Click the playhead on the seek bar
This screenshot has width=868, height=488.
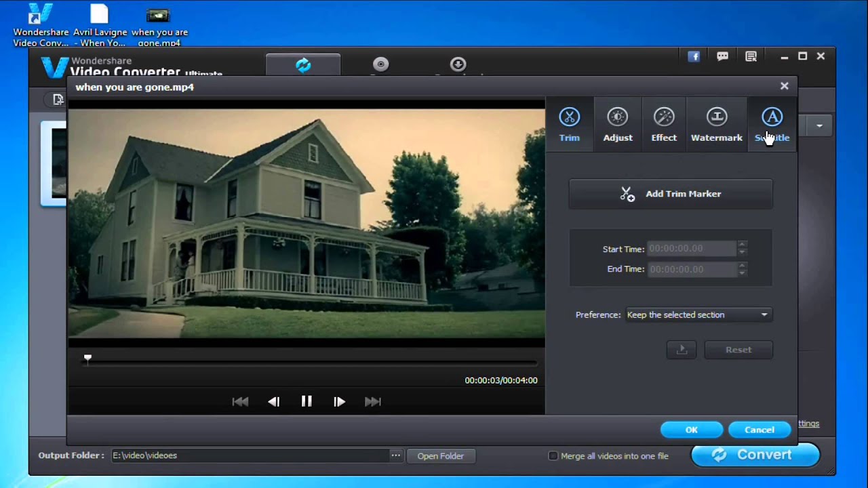pos(87,358)
